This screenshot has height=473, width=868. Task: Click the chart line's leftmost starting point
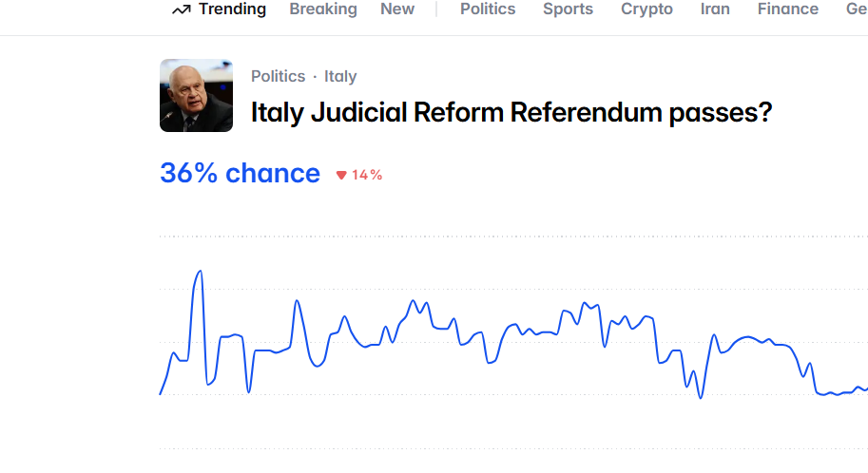pyautogui.click(x=161, y=392)
